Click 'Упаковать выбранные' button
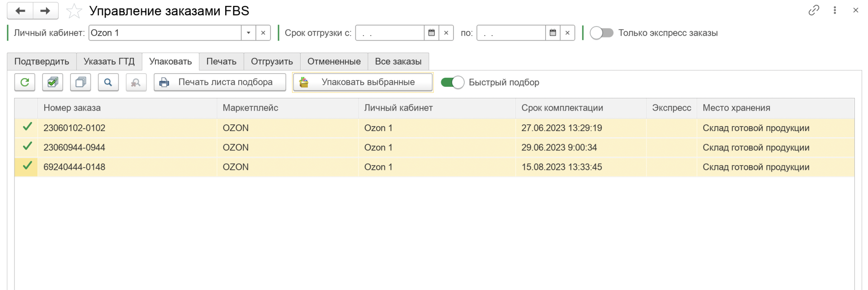The width and height of the screenshot is (868, 290). pos(363,82)
